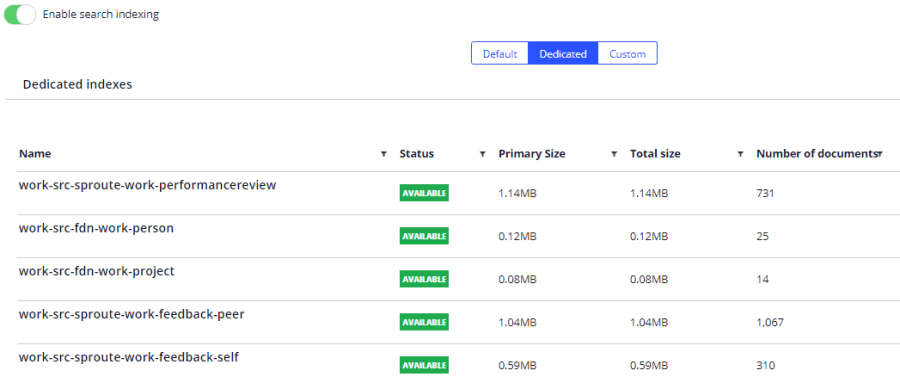Switch to the Default tab
This screenshot has height=383, width=900.
click(500, 54)
